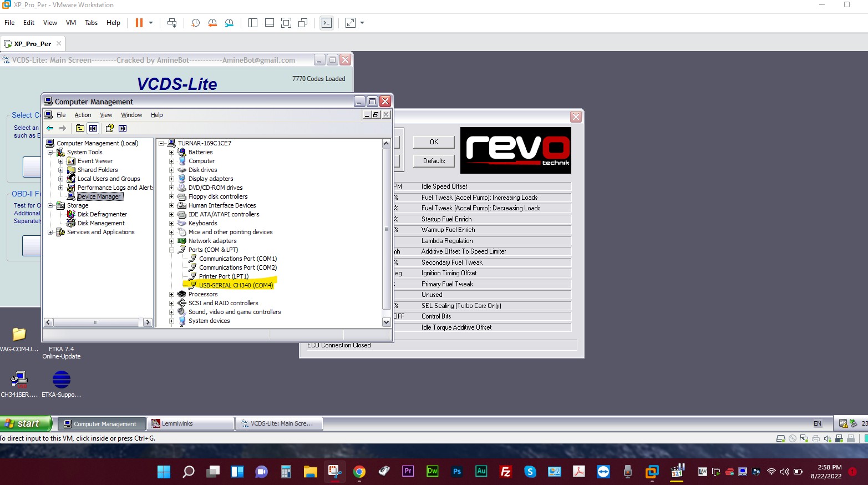The height and width of the screenshot is (485, 868).
Task: Open the Action menu in Computer Management
Action: pos(83,115)
